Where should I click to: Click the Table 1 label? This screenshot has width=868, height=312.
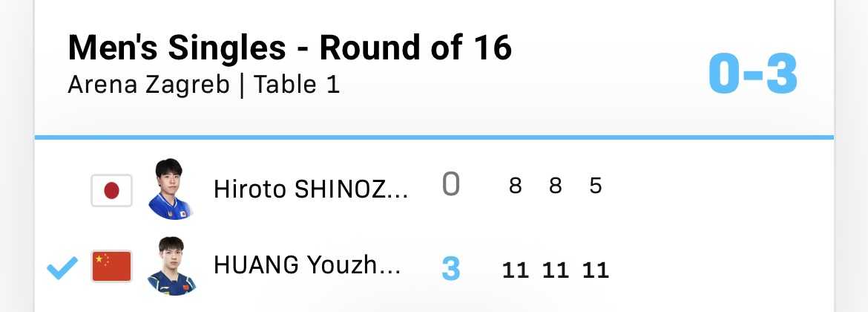tap(297, 85)
